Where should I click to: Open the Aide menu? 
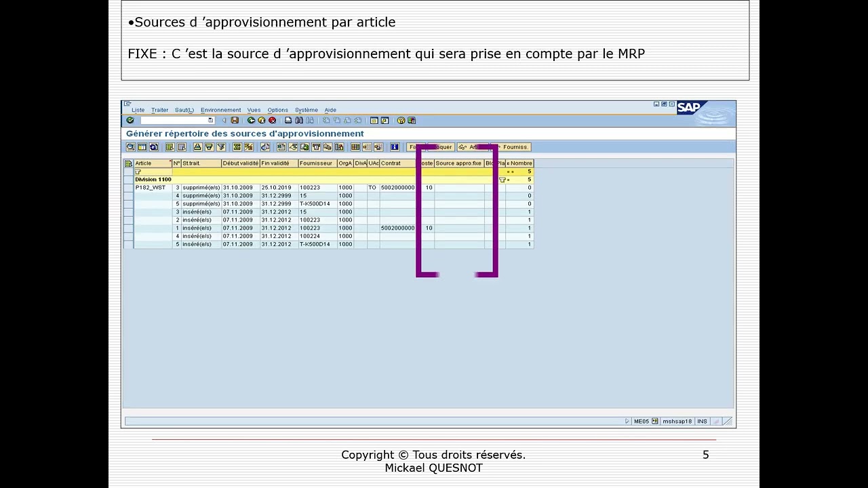tap(330, 110)
